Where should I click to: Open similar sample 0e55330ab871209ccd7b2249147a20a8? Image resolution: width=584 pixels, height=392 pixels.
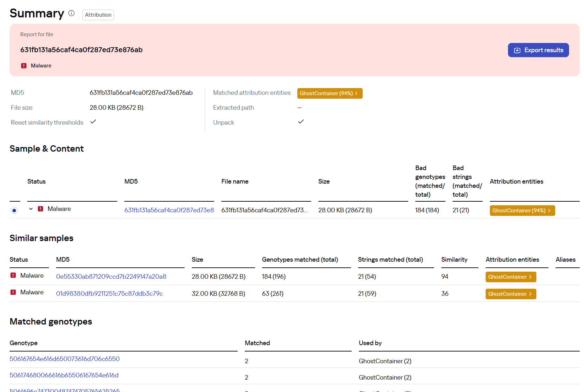pyautogui.click(x=111, y=277)
